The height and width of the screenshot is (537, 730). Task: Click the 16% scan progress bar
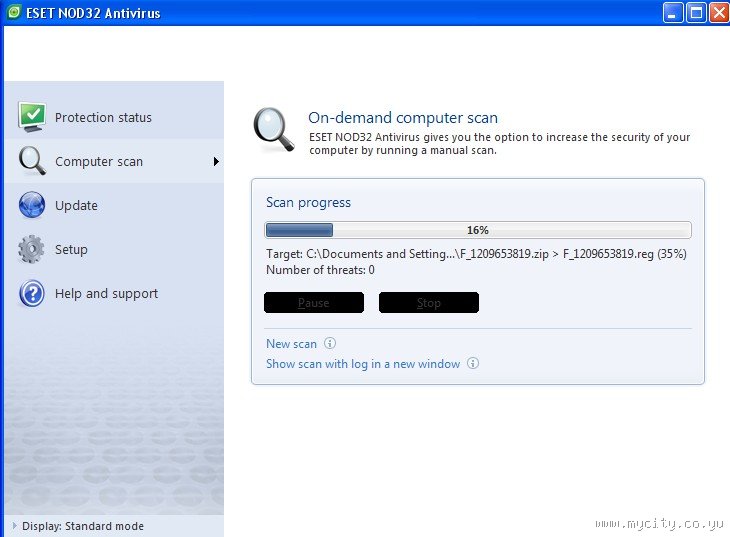[x=478, y=230]
